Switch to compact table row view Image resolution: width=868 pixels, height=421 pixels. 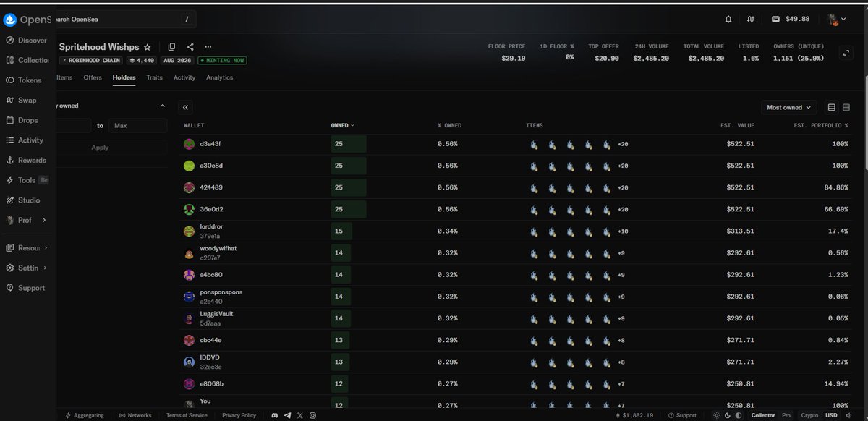[x=846, y=107]
